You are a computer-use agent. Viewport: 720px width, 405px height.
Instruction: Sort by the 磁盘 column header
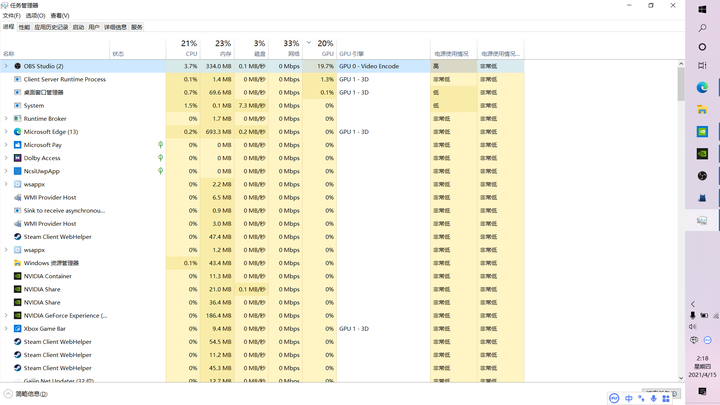click(x=252, y=48)
